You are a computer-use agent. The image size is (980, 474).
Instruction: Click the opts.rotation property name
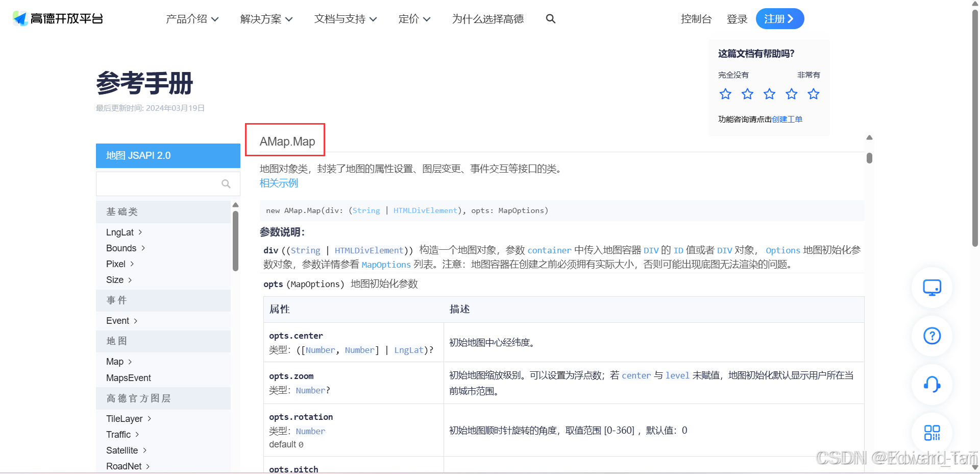[301, 417]
